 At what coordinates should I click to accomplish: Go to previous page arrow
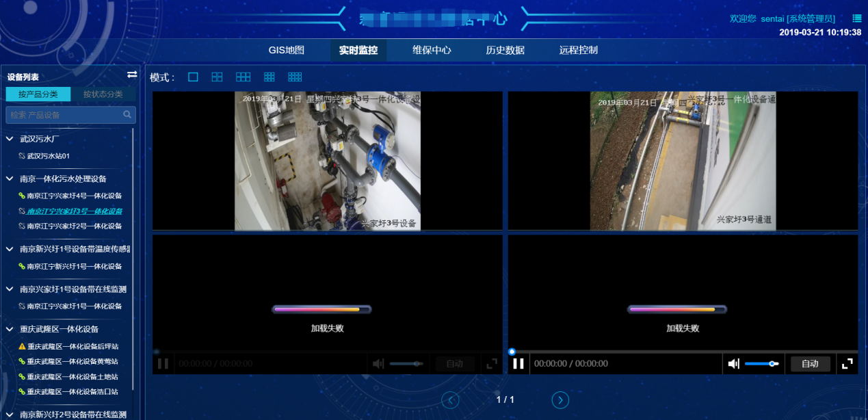(x=450, y=400)
